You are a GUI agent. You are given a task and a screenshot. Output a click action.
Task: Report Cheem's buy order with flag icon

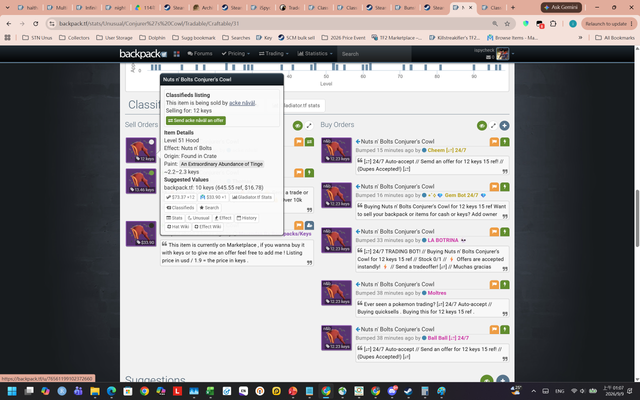click(494, 142)
